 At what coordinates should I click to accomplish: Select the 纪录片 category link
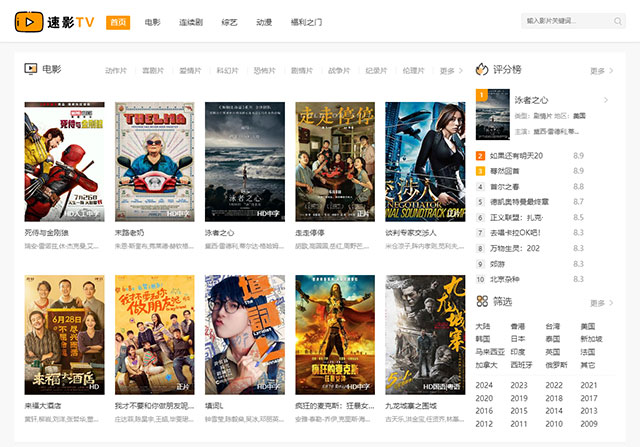tap(376, 71)
